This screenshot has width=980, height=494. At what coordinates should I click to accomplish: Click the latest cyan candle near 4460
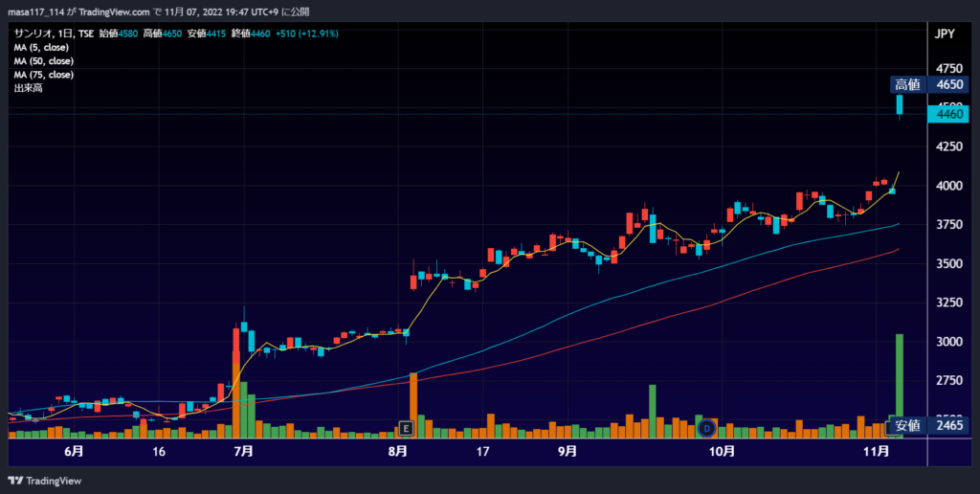pyautogui.click(x=900, y=104)
